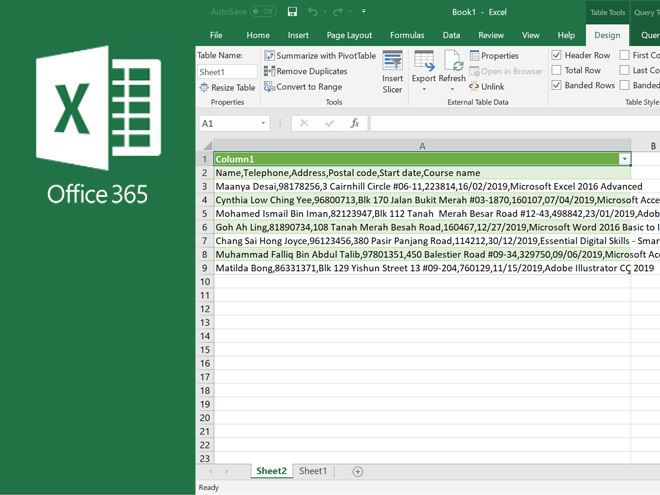Viewport: 660px width, 495px height.
Task: Click the Save icon in title bar
Action: tap(292, 12)
